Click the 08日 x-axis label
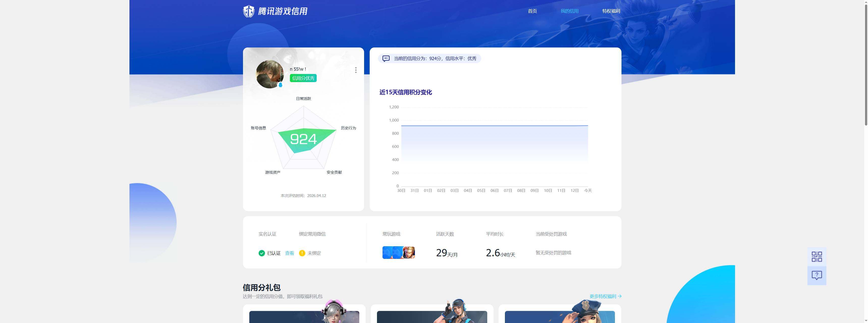The height and width of the screenshot is (323, 868). point(521,190)
